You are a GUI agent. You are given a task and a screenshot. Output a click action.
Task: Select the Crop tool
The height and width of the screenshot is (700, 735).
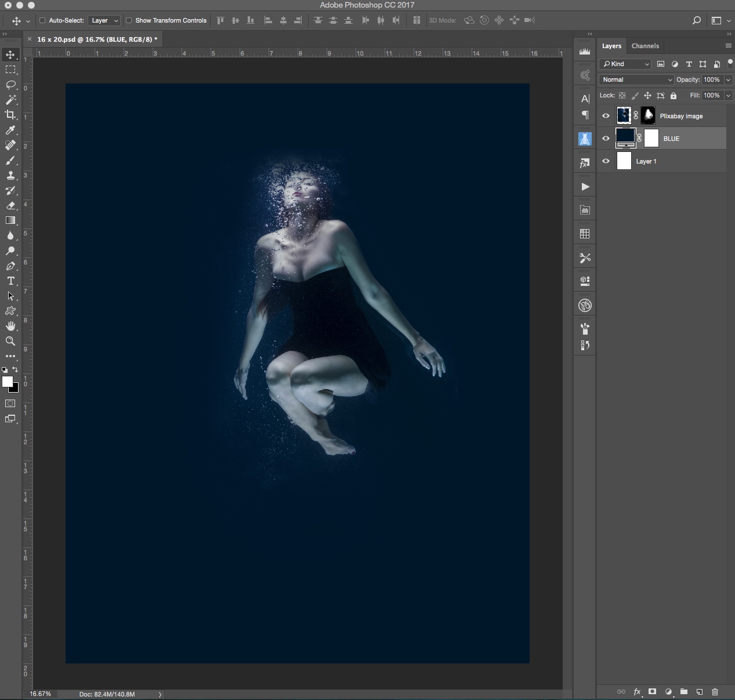pos(10,114)
